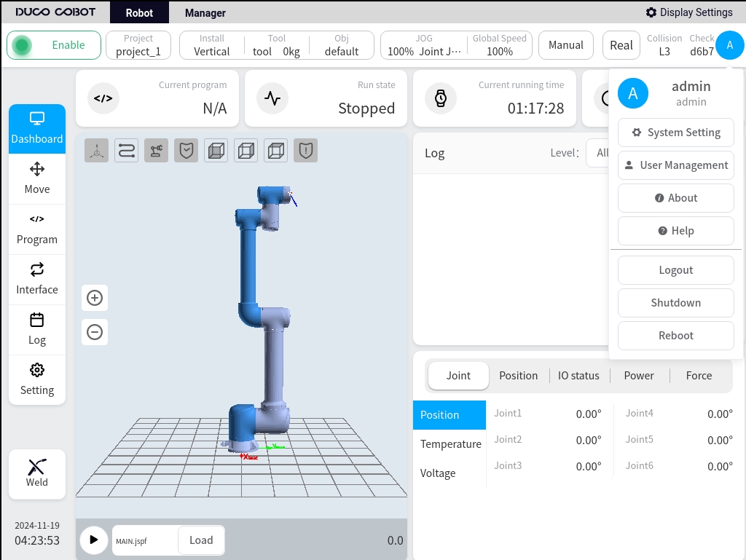The image size is (746, 560).
Task: Click the Load program button
Action: pos(201,540)
